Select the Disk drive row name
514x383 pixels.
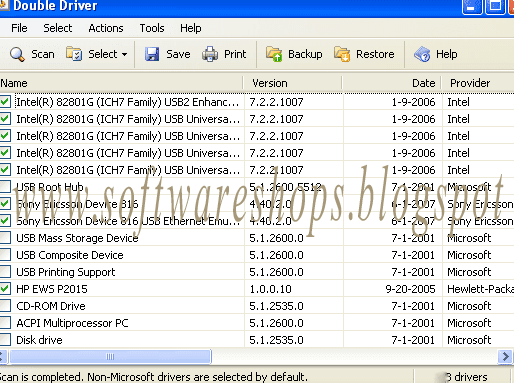39,340
